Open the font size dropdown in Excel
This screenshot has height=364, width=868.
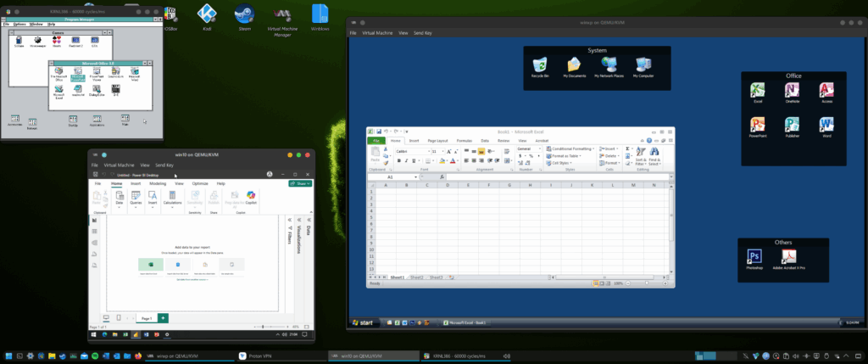(x=443, y=151)
